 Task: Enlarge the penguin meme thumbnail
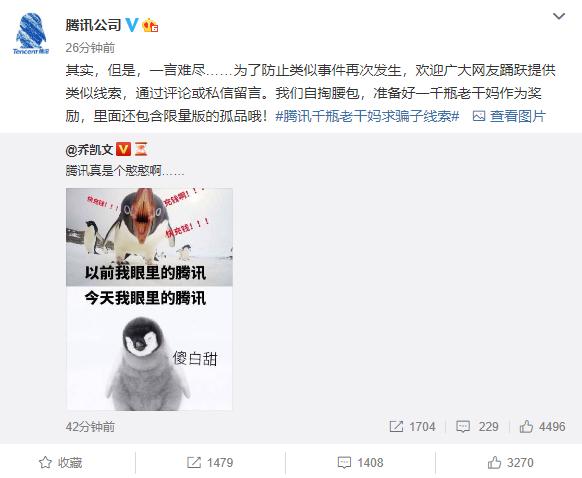click(149, 299)
